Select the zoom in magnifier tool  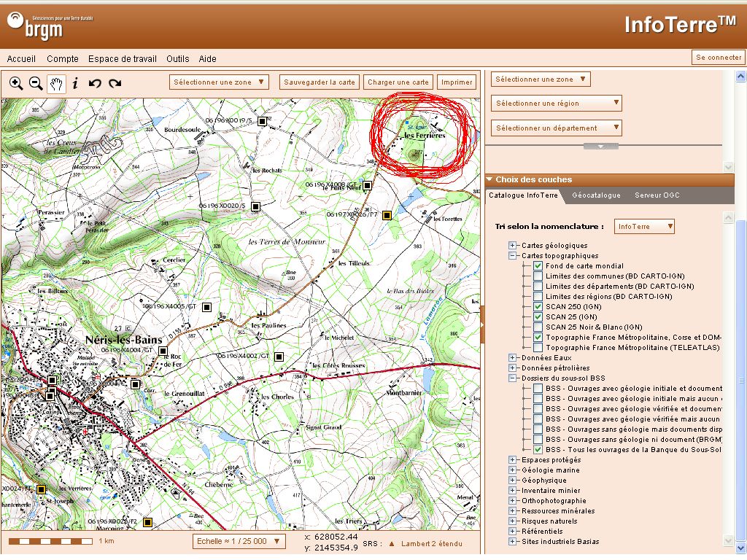(16, 83)
